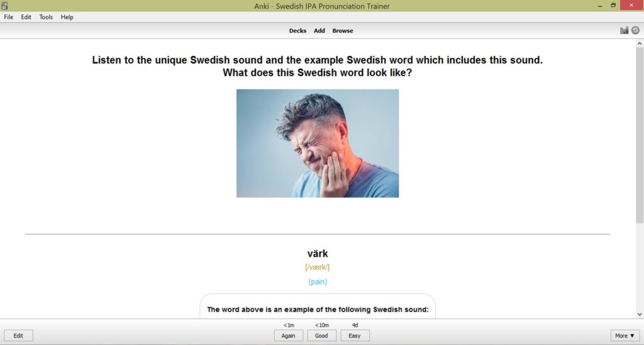
Task: Click the Add link to add a card
Action: coord(319,30)
